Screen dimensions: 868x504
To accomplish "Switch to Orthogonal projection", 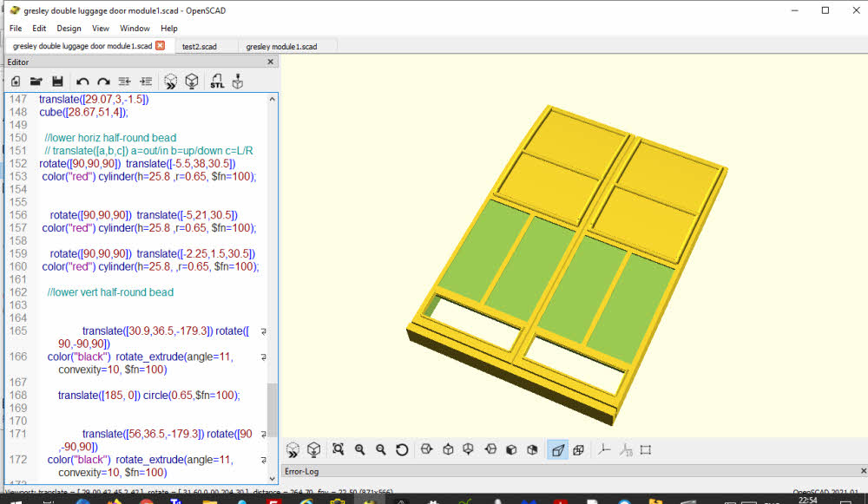I will 578,449.
